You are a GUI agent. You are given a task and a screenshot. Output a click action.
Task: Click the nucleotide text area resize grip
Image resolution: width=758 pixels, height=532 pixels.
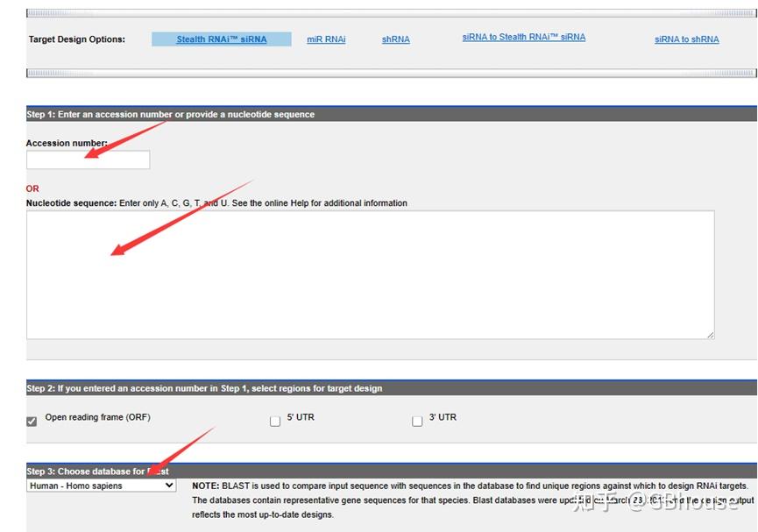(x=710, y=335)
